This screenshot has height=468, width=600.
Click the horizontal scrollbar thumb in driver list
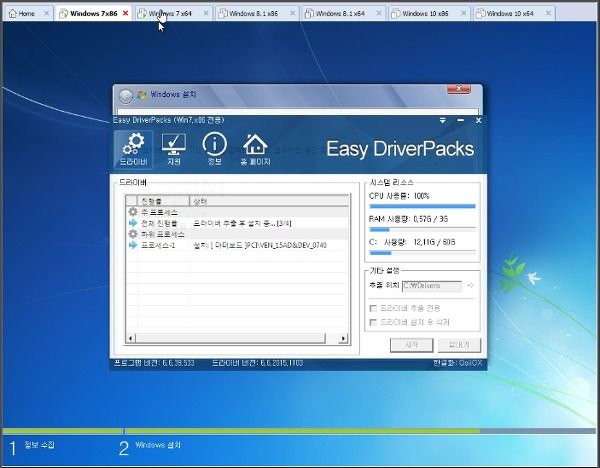coord(230,338)
